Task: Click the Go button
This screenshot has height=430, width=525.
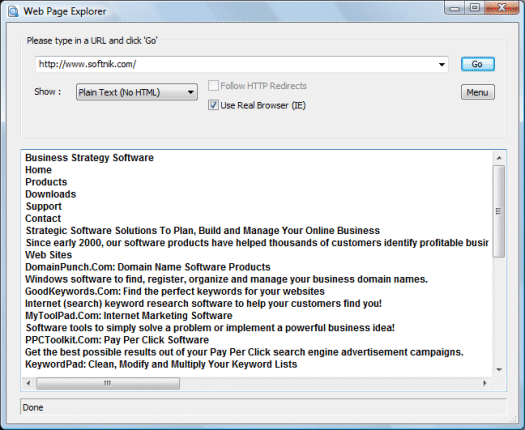Action: [478, 64]
